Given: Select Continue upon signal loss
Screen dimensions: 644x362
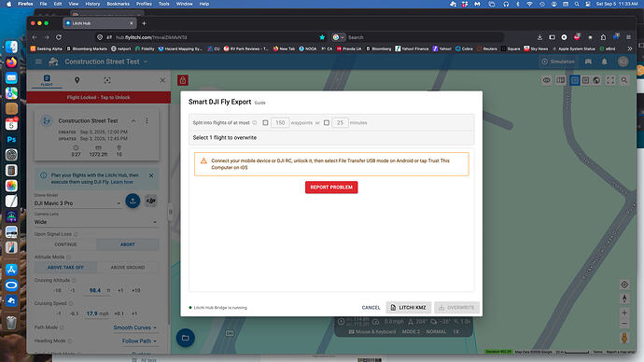Looking at the screenshot, I should click(x=65, y=244).
